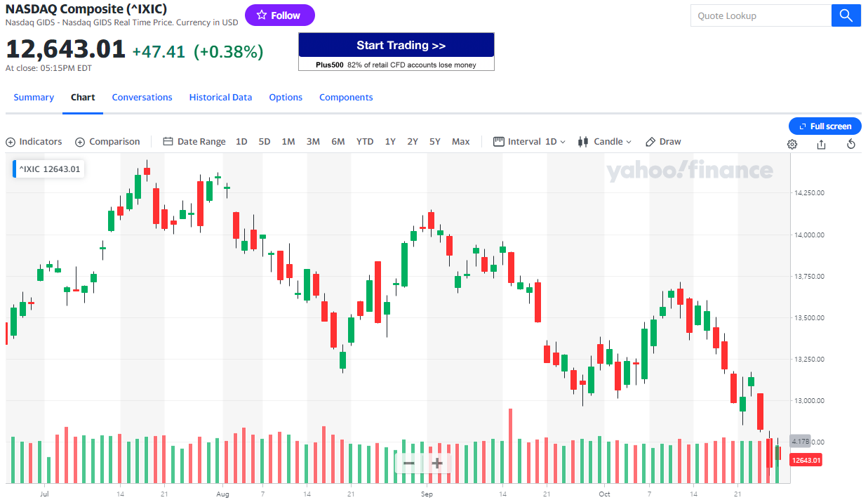
Task: Go to the Historical Data tab
Action: click(x=220, y=98)
